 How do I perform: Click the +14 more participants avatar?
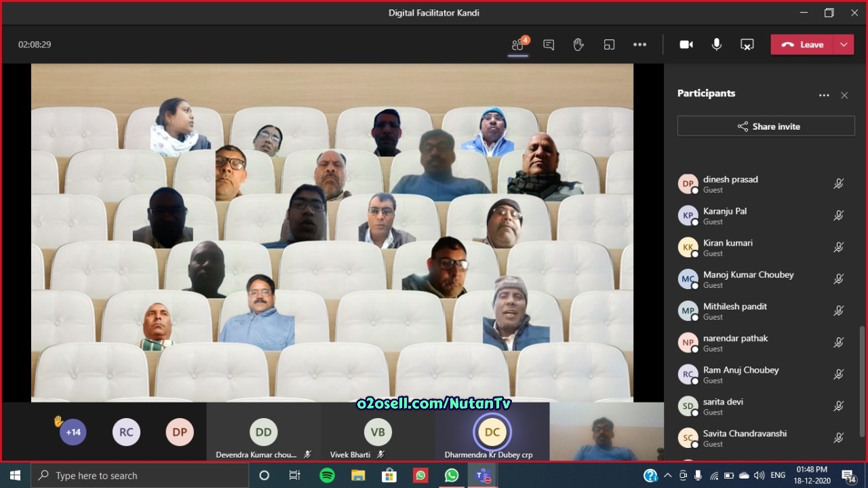pyautogui.click(x=73, y=432)
